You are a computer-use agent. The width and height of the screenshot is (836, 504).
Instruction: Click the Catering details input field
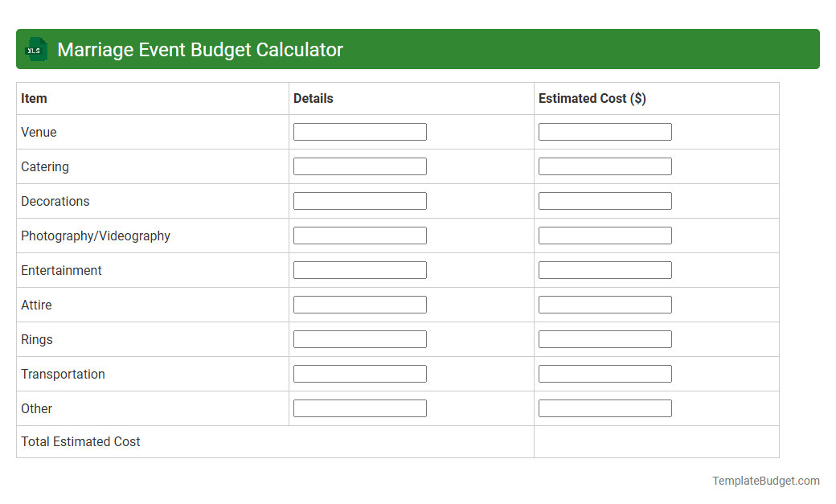359,166
